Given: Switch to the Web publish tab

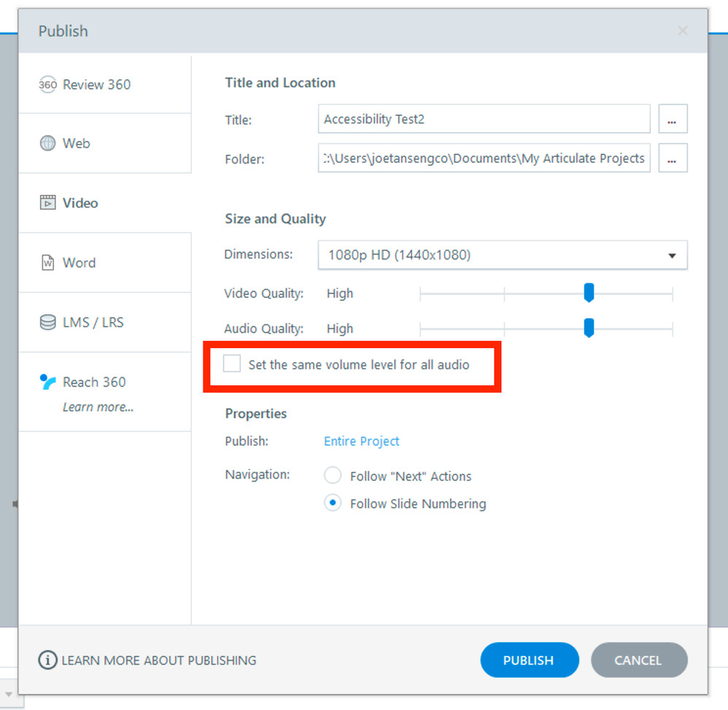Looking at the screenshot, I should (76, 144).
